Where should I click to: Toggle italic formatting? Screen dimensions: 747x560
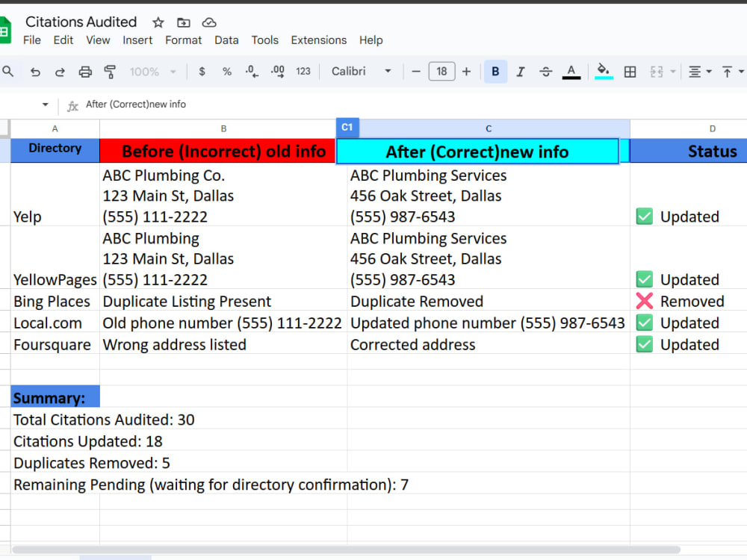tap(521, 72)
